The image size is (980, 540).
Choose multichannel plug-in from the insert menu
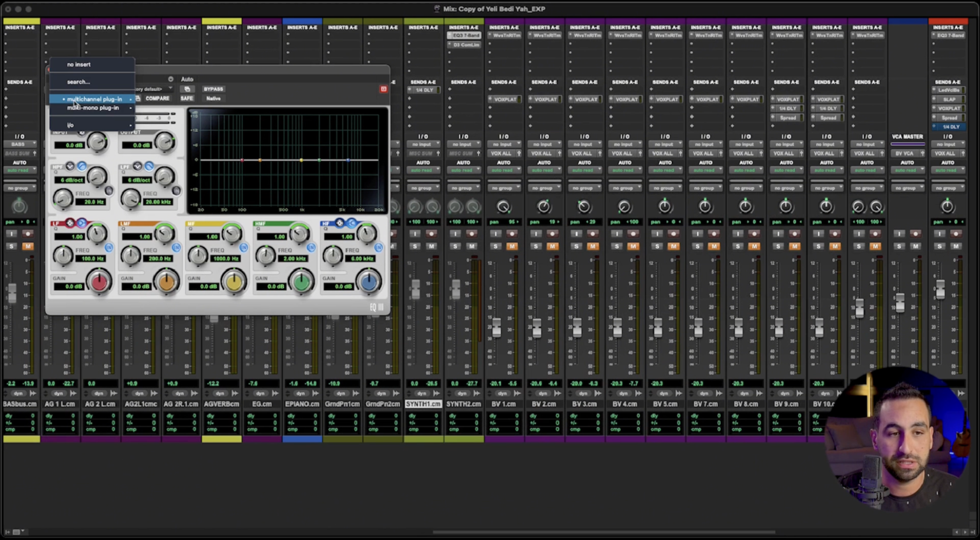tap(94, 99)
